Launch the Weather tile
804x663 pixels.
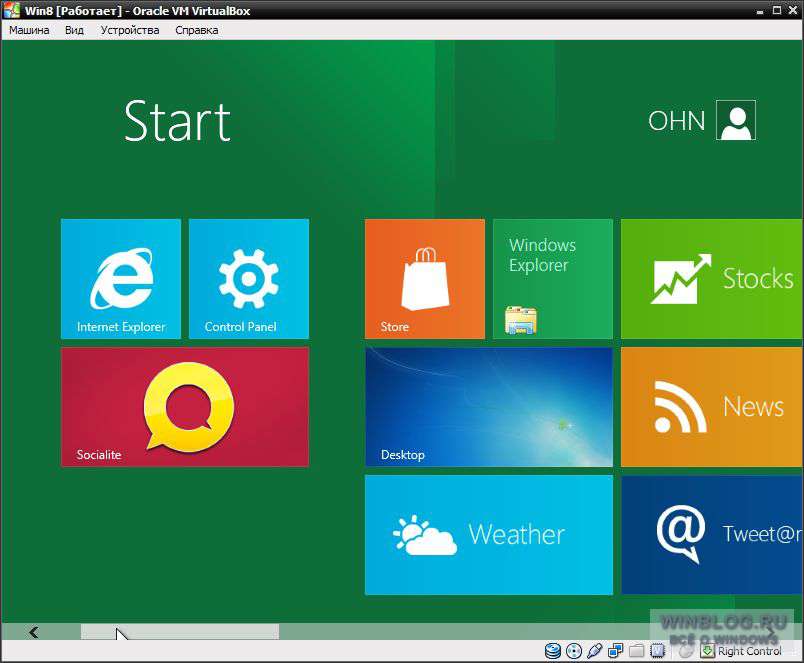[489, 535]
